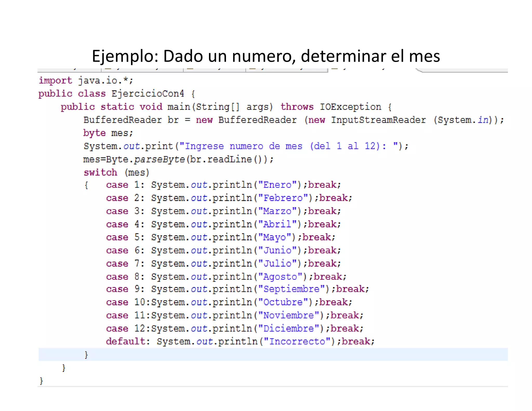Viewport: 532px width, 411px height.
Task: Click the 'mes=Byte.parseByte(br.readLine());' line
Action: pyautogui.click(x=178, y=159)
